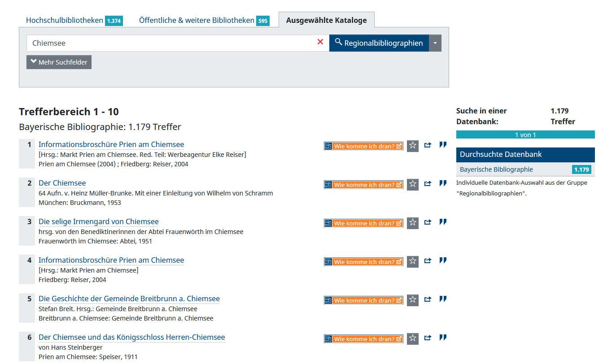Select the Ausgewählte Kataloge tab
603x364 pixels.
click(x=326, y=20)
